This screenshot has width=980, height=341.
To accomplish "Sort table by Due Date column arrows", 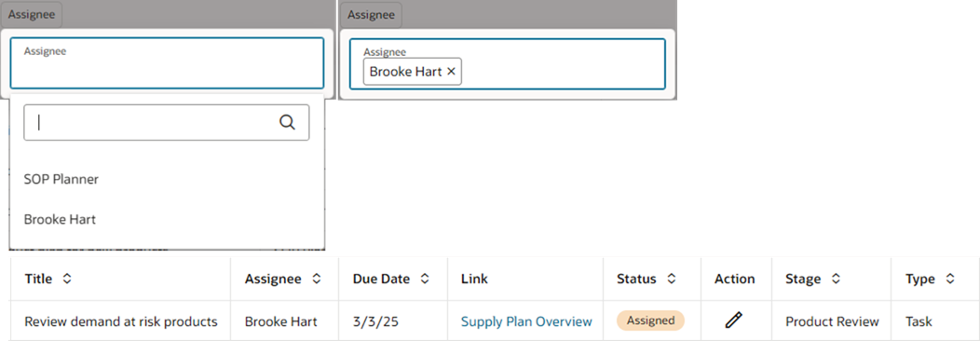I will click(x=425, y=280).
